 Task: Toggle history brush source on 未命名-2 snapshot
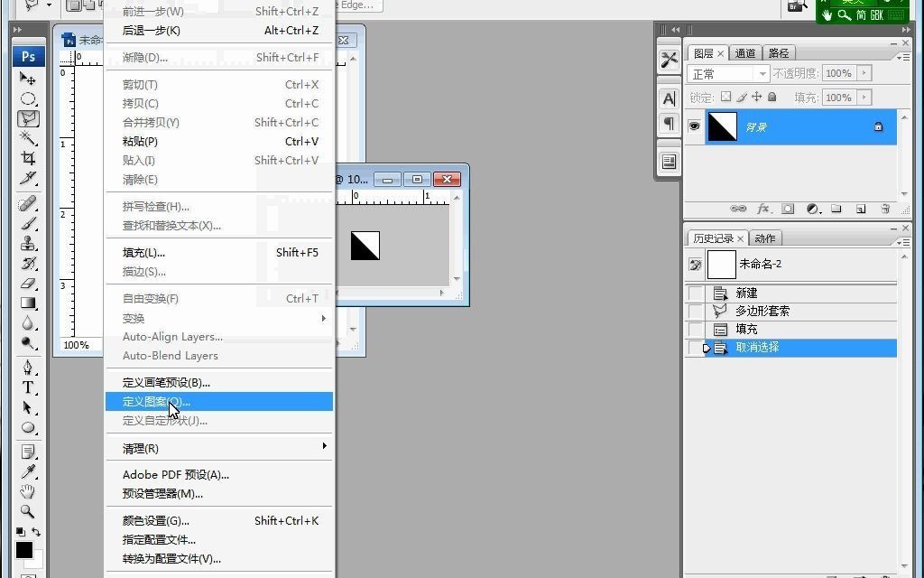[x=696, y=265]
